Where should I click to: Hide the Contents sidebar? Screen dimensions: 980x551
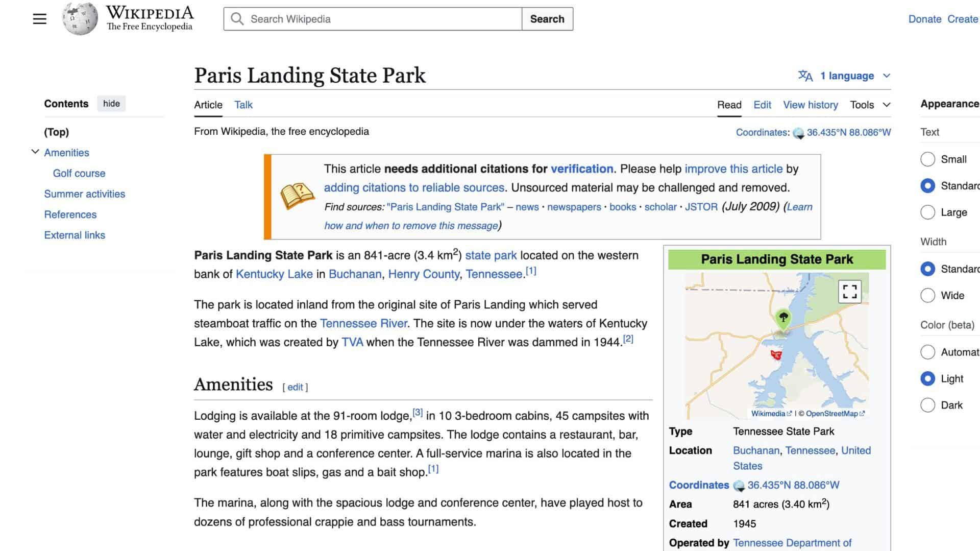111,104
